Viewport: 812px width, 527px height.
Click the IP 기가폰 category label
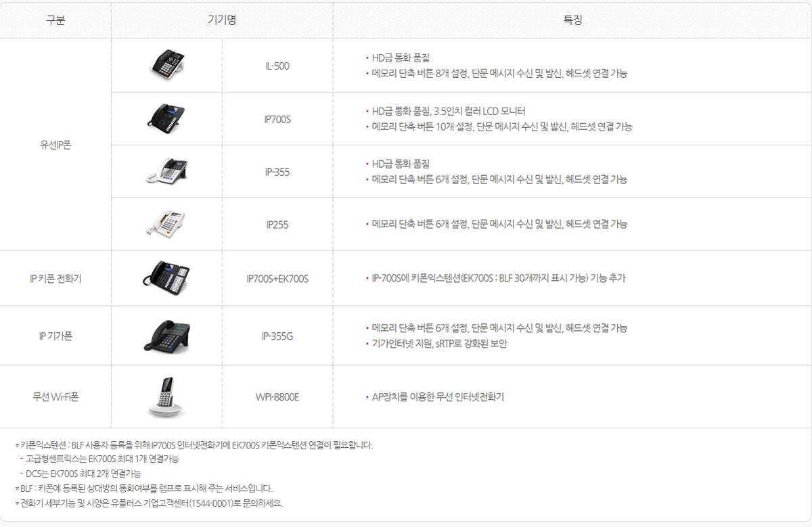tap(55, 336)
